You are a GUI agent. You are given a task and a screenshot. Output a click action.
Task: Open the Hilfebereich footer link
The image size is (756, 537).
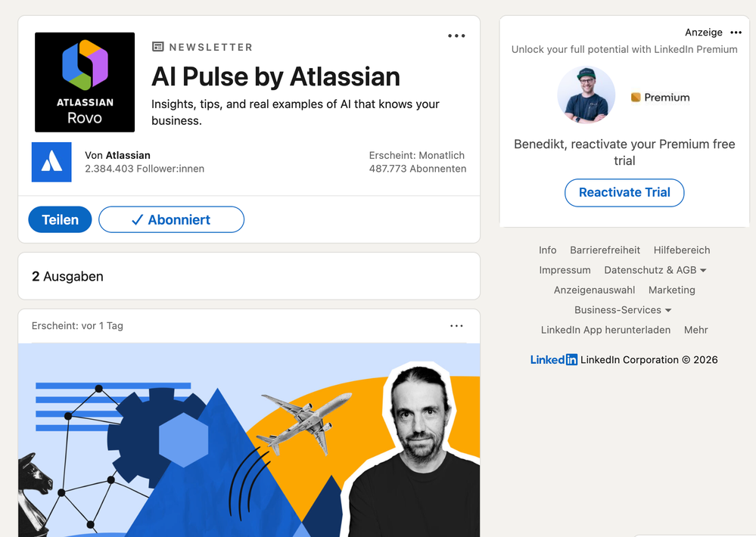pos(682,250)
